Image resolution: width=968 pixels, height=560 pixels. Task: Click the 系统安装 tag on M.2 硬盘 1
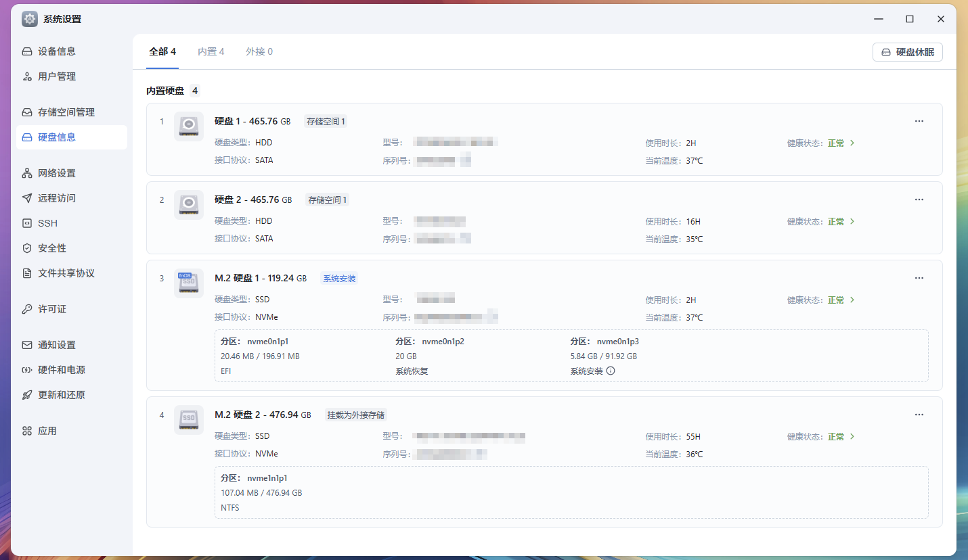[x=339, y=279]
